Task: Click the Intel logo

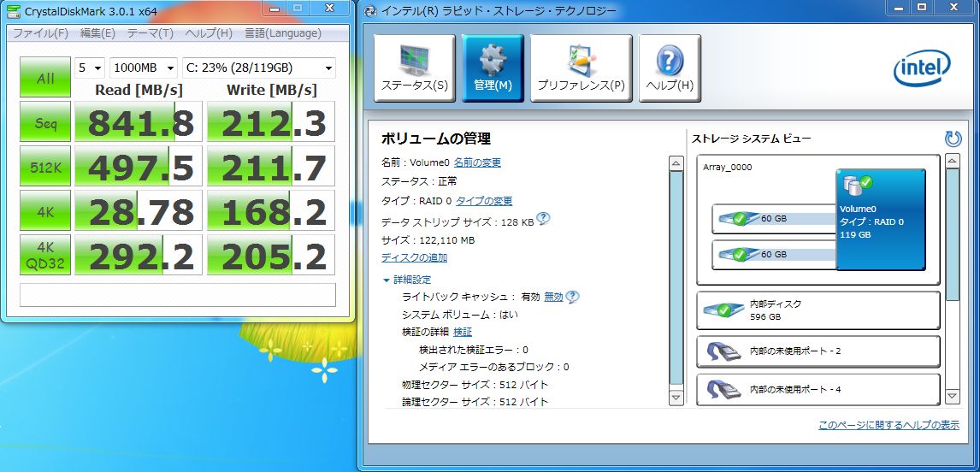Action: [922, 68]
